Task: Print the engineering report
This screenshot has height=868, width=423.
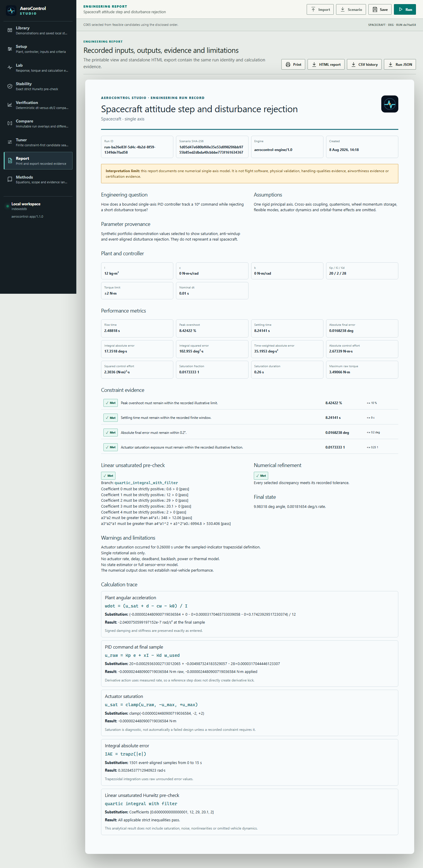Action: pos(293,64)
